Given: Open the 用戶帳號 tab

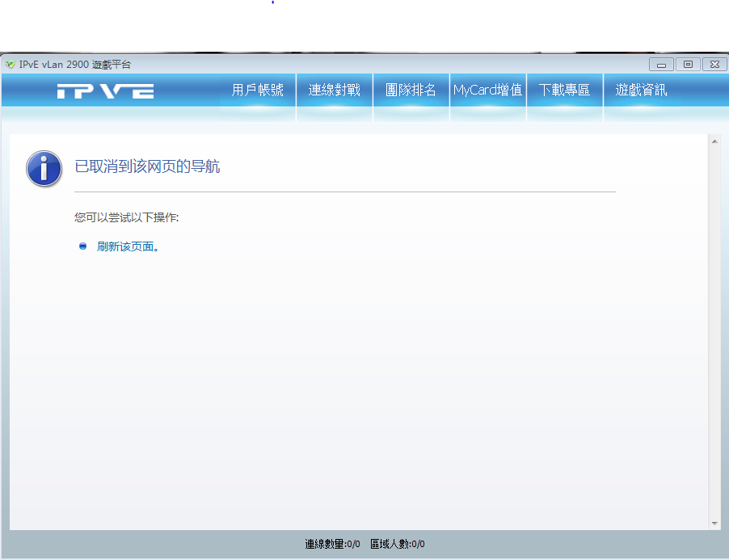Looking at the screenshot, I should coord(258,91).
